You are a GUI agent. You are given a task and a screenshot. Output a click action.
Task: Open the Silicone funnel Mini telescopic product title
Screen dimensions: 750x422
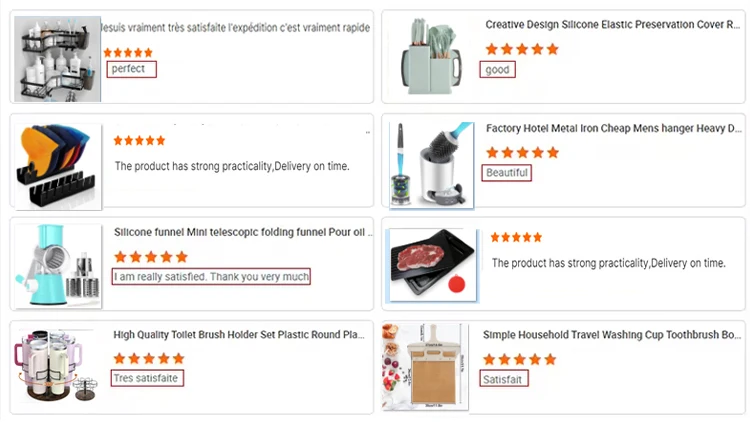[x=242, y=231]
